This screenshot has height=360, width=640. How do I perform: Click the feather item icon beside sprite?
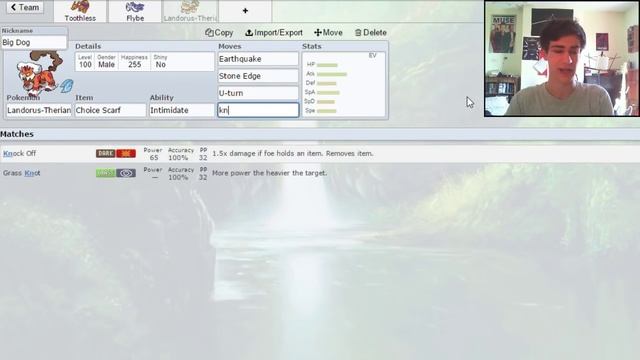(x=67, y=86)
